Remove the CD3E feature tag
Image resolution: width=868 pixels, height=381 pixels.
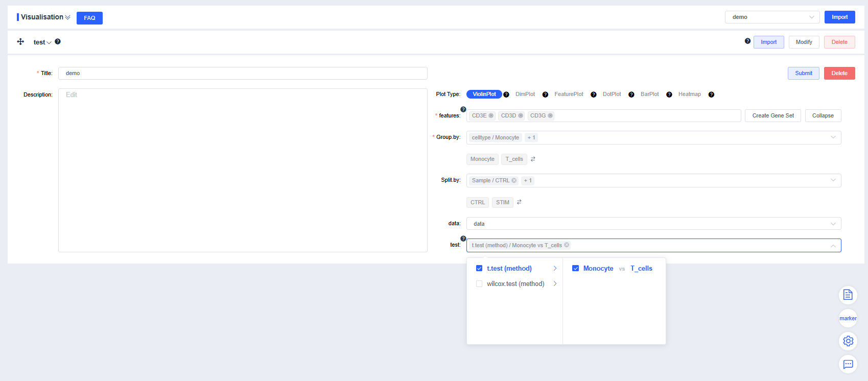point(491,116)
